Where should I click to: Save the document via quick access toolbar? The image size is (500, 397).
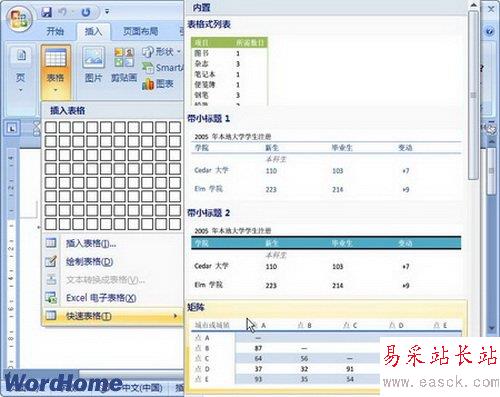tap(47, 12)
